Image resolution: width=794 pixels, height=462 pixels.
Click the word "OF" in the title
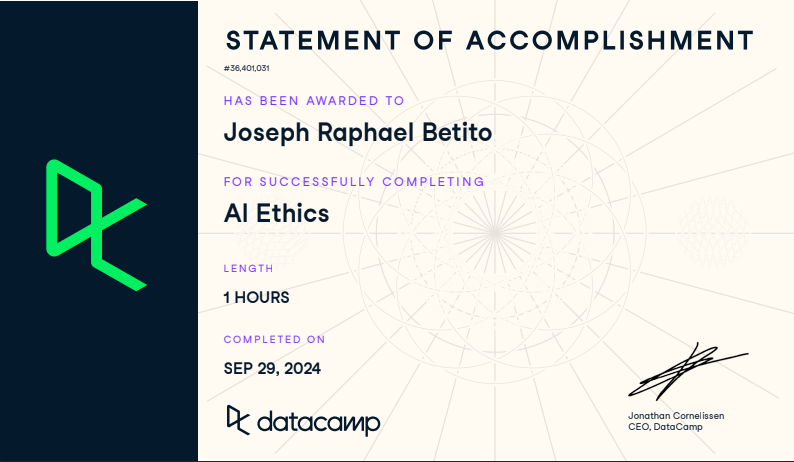[427, 41]
